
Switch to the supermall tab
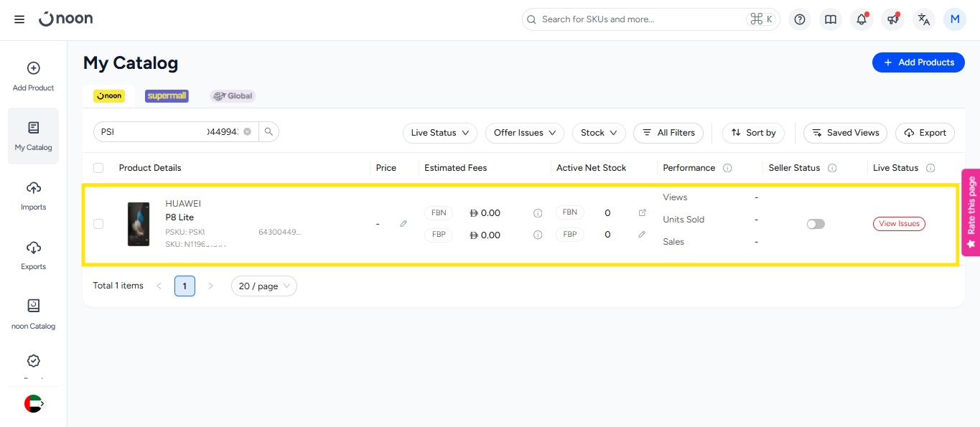pyautogui.click(x=167, y=96)
